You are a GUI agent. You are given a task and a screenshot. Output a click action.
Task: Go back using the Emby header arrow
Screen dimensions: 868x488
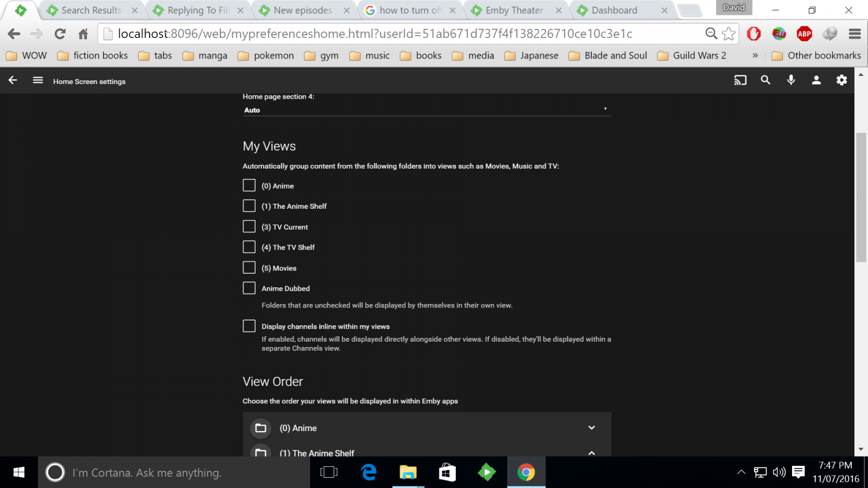click(x=13, y=80)
